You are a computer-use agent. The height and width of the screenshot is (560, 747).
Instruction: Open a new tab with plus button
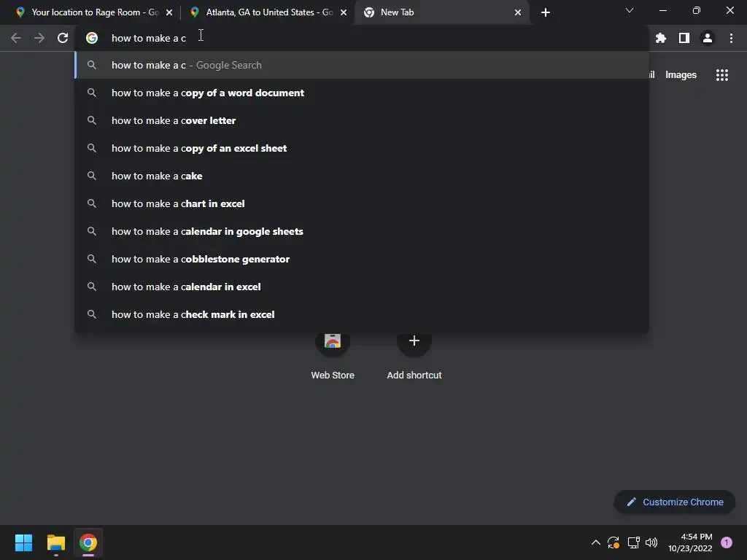pyautogui.click(x=546, y=12)
